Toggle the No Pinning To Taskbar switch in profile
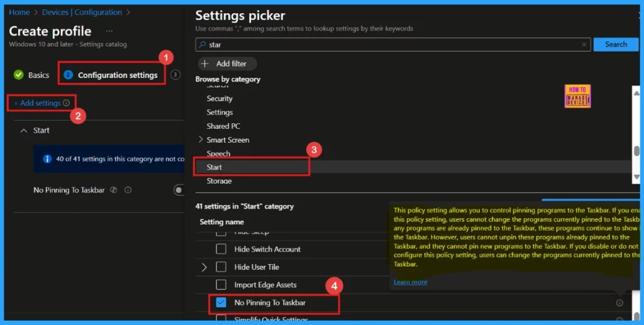 [179, 190]
